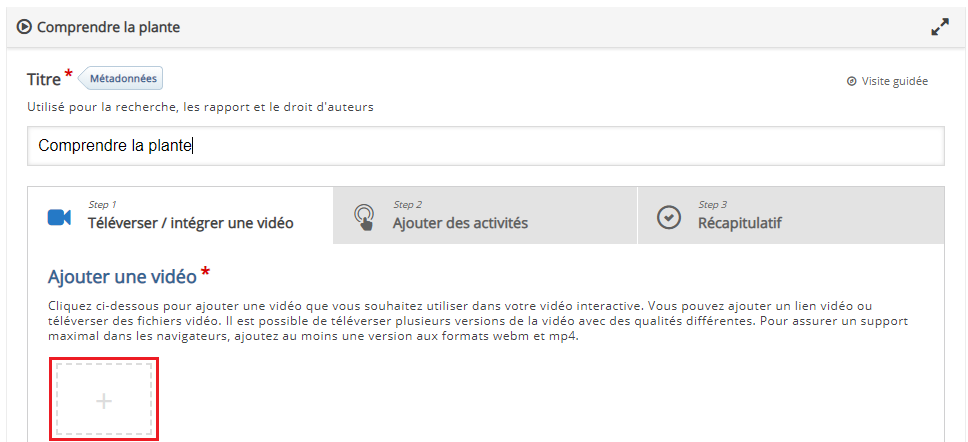This screenshot has width=968, height=442.
Task: Focus the Titre text input field
Action: pos(485,146)
